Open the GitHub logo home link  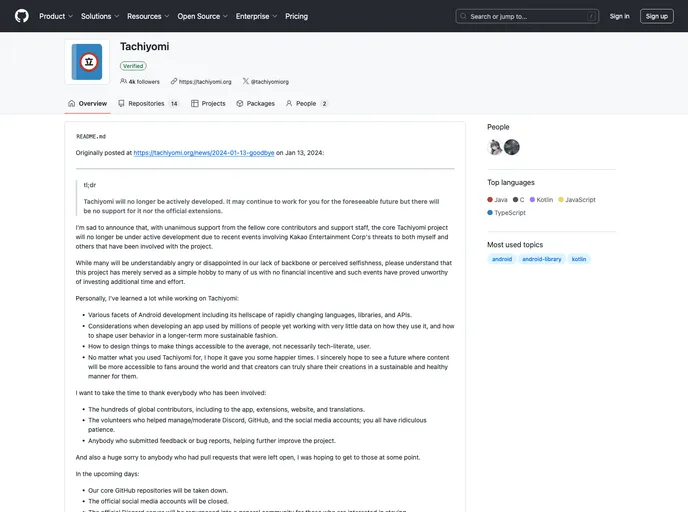click(x=22, y=16)
